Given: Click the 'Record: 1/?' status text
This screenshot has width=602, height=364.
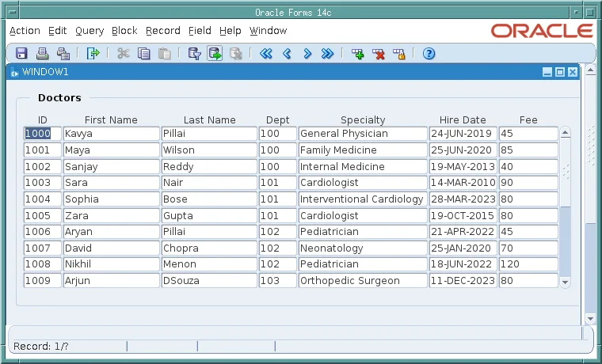Looking at the screenshot, I should point(41,347).
